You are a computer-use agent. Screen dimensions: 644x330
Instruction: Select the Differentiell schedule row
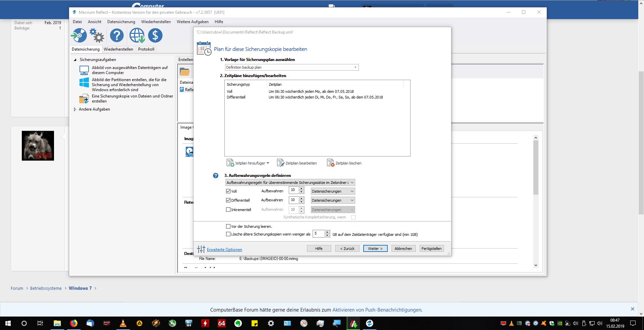click(317, 97)
